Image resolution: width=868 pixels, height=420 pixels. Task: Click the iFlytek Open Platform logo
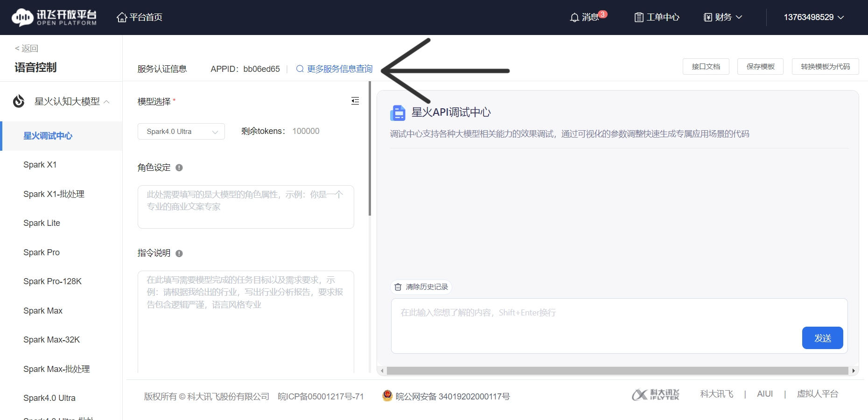click(54, 17)
